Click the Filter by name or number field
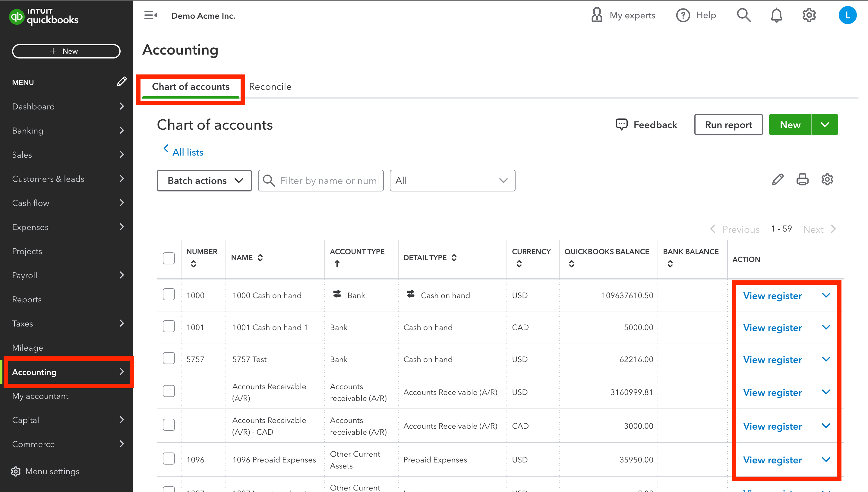 [329, 181]
